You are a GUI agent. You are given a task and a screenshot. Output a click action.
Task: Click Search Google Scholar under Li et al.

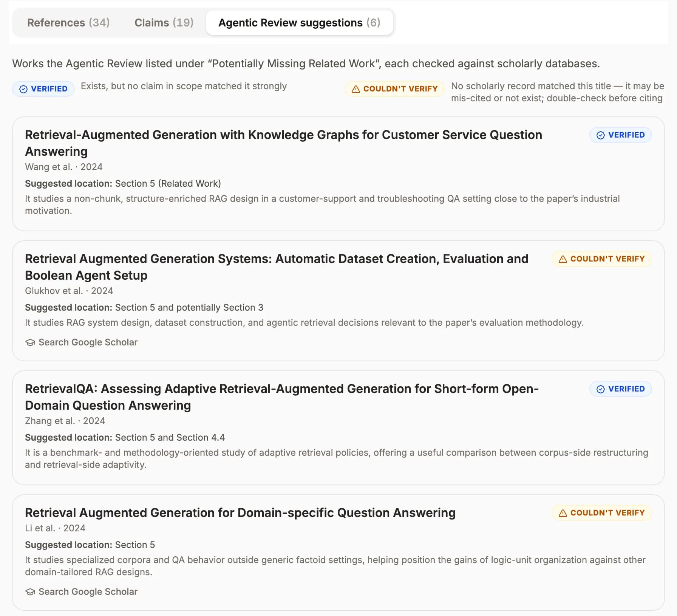(x=81, y=592)
